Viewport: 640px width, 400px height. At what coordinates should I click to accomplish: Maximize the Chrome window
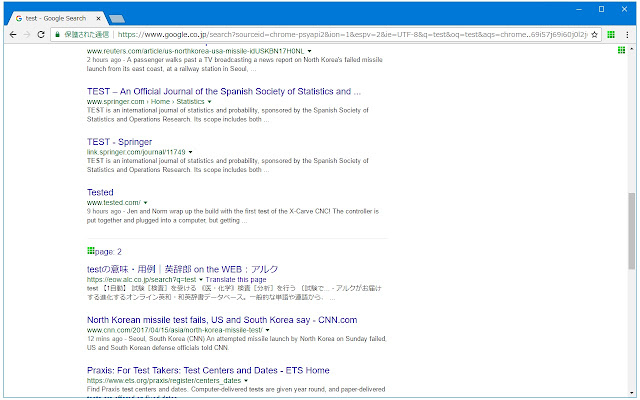(601, 9)
